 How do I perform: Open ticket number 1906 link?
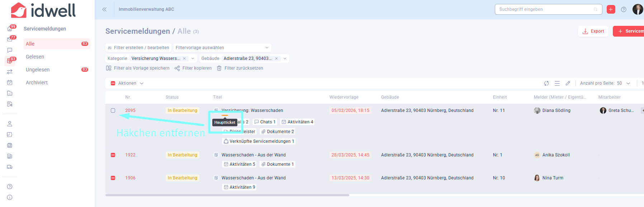130,178
